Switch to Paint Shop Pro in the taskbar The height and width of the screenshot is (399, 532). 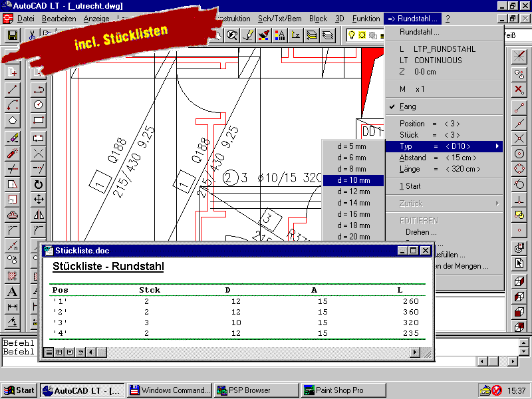point(343,390)
